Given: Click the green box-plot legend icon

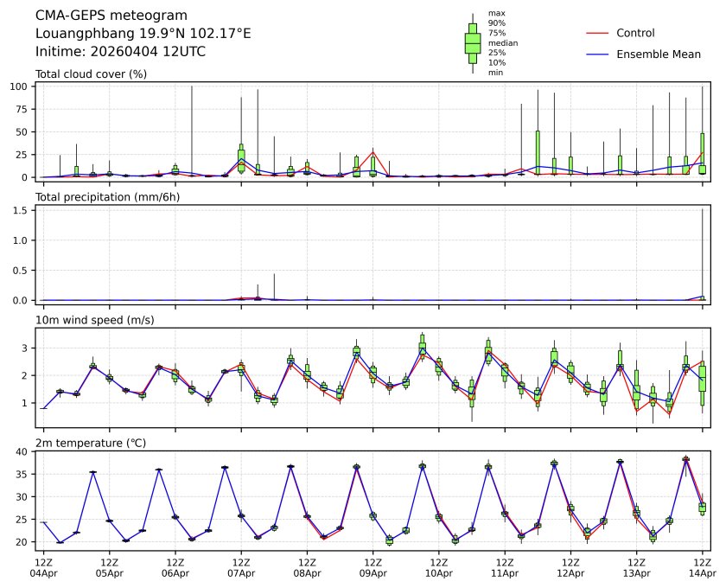Looking at the screenshot, I should coord(473,43).
